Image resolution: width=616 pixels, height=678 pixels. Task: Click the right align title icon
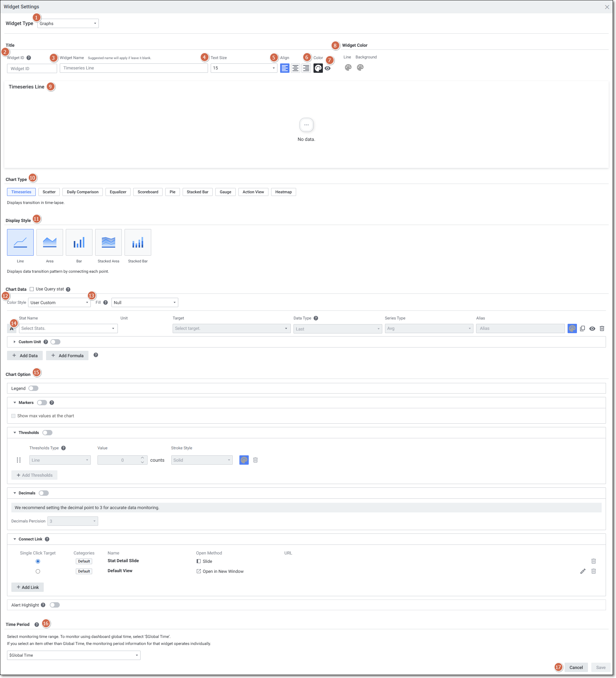(306, 68)
